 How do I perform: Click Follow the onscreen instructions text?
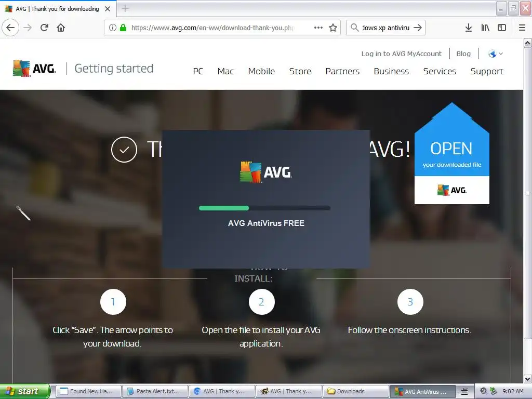tap(409, 330)
